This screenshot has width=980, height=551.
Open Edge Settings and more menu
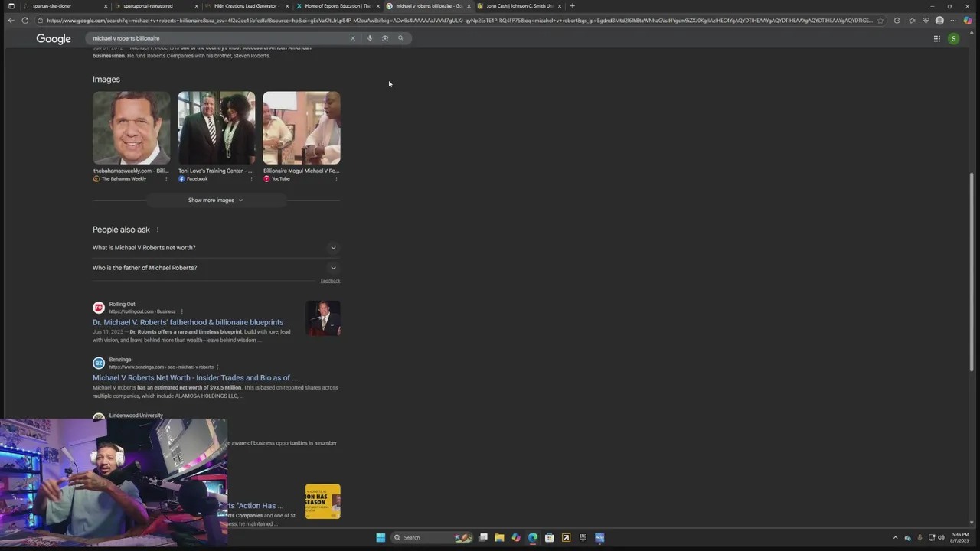pos(953,21)
